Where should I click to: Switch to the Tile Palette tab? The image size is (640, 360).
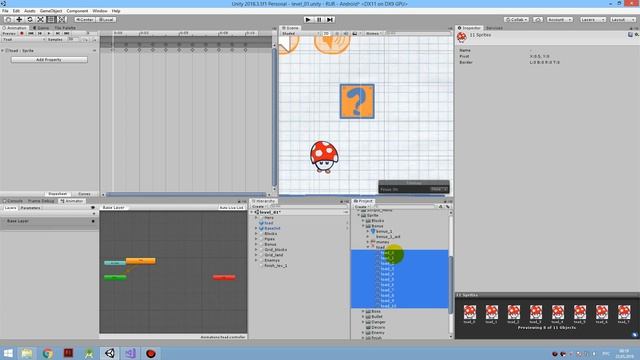click(x=65, y=28)
